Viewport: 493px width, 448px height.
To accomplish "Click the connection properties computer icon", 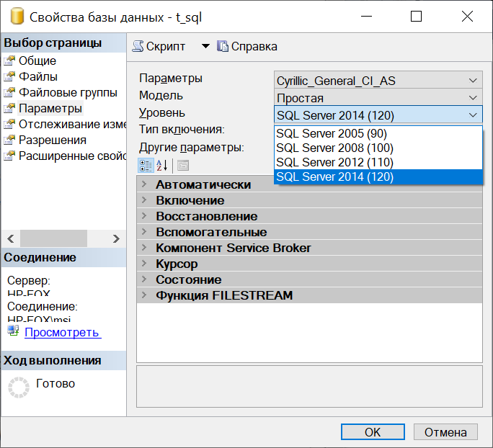I will pyautogui.click(x=13, y=331).
